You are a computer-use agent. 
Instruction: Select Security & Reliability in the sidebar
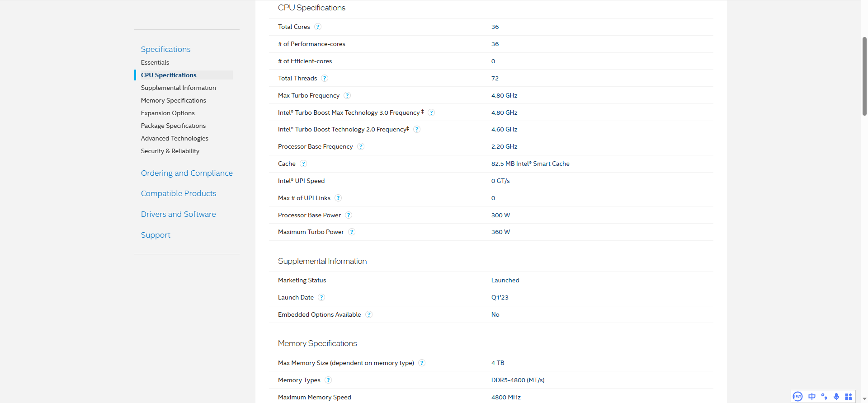170,151
